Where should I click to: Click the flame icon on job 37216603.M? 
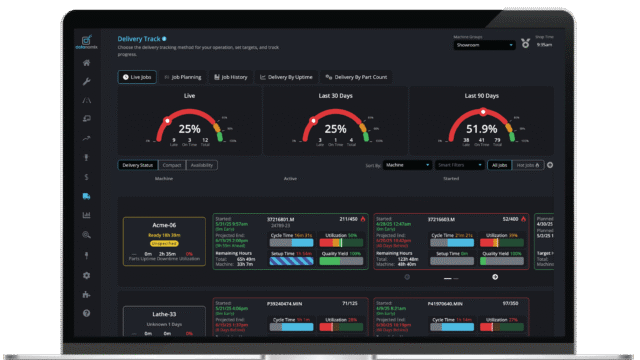524,219
